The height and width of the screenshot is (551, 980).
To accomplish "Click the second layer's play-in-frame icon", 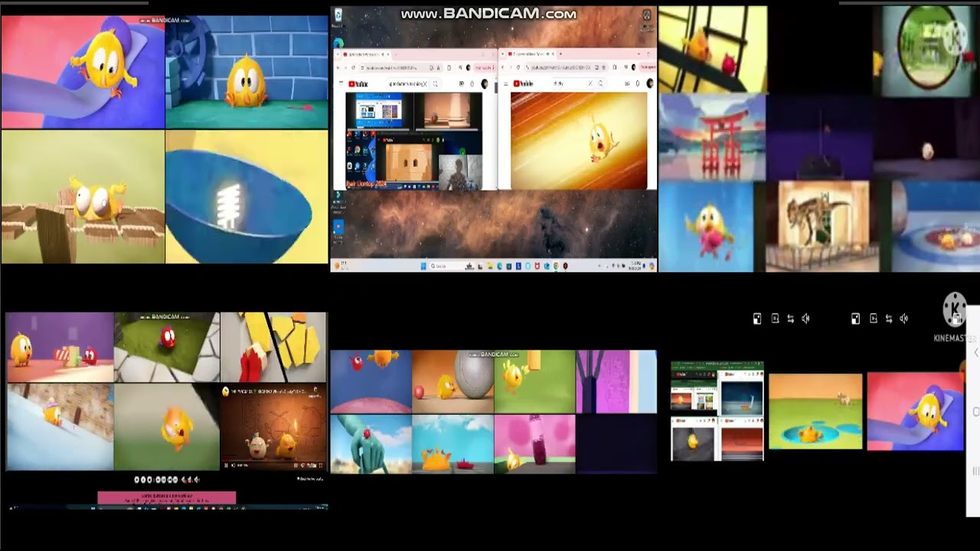I will (x=874, y=318).
